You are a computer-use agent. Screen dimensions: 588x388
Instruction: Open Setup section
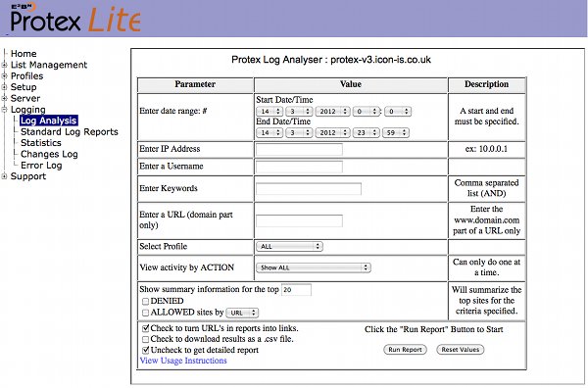24,87
